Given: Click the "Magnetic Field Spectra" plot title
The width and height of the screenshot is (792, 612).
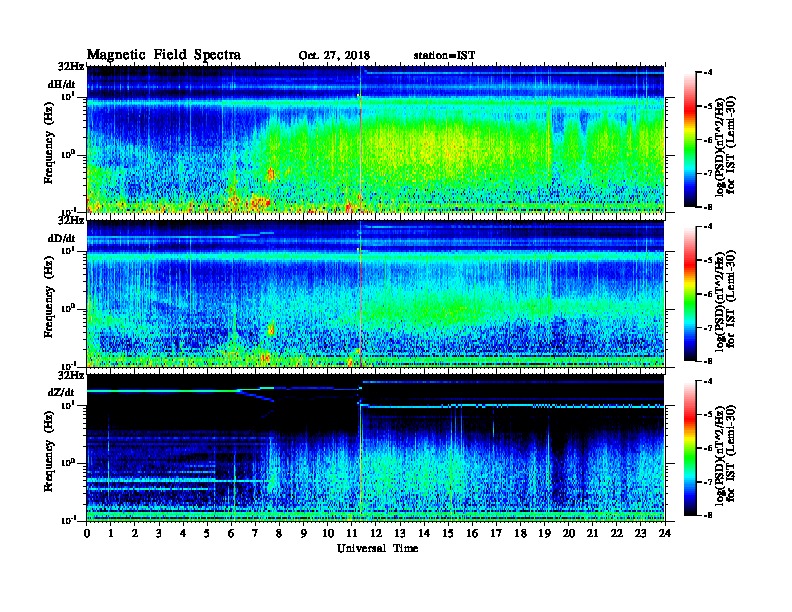Looking at the screenshot, I should click(164, 55).
